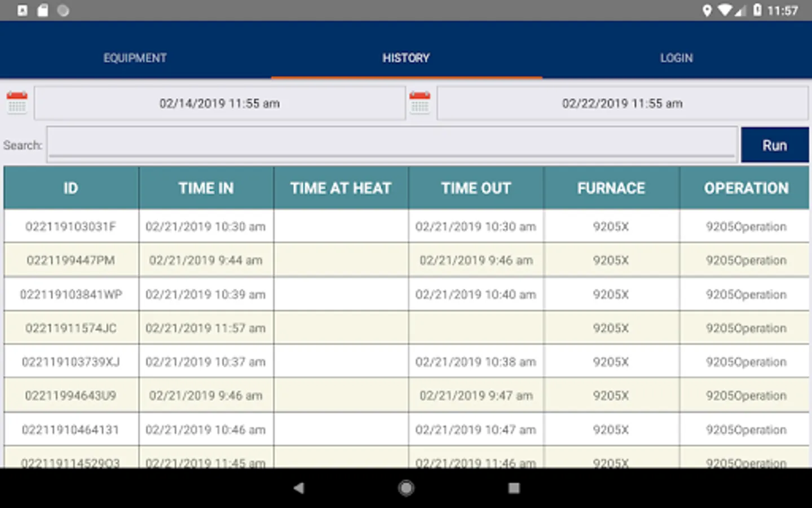The height and width of the screenshot is (508, 812).
Task: Click time out 02/21/2019 10:38 am
Action: click(476, 362)
